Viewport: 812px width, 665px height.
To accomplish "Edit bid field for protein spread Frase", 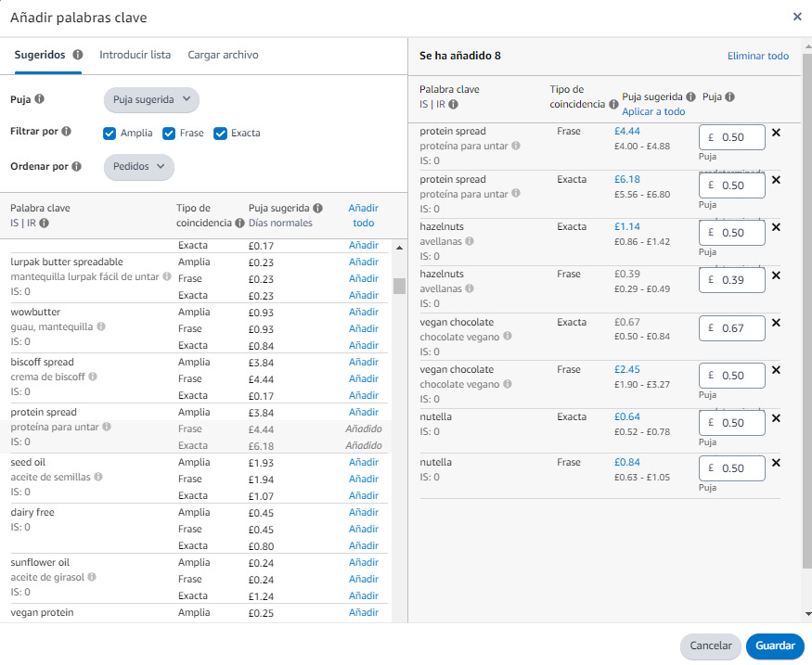I will [x=732, y=137].
